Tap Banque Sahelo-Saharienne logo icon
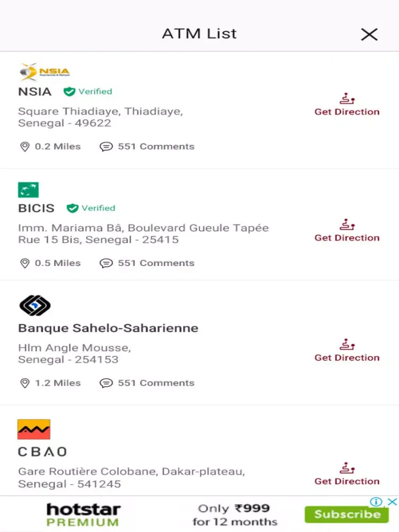 [35, 305]
